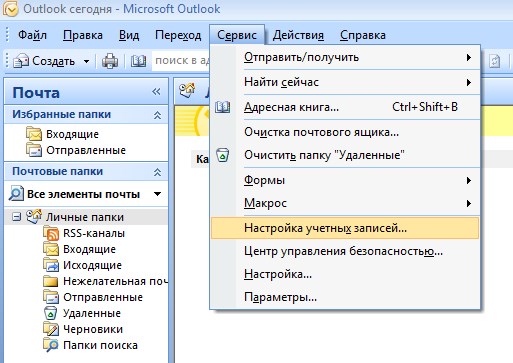Collapse the Почтовые папки section
This screenshot has width=513, height=363.
tap(157, 172)
